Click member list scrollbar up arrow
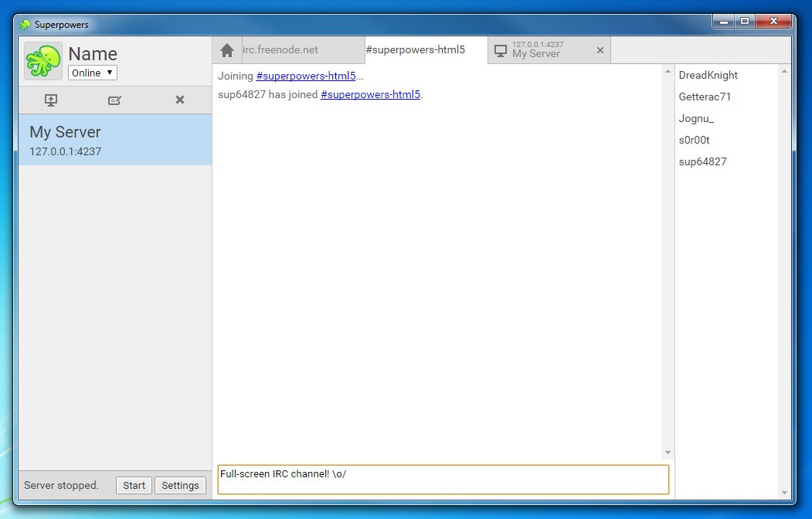 784,71
